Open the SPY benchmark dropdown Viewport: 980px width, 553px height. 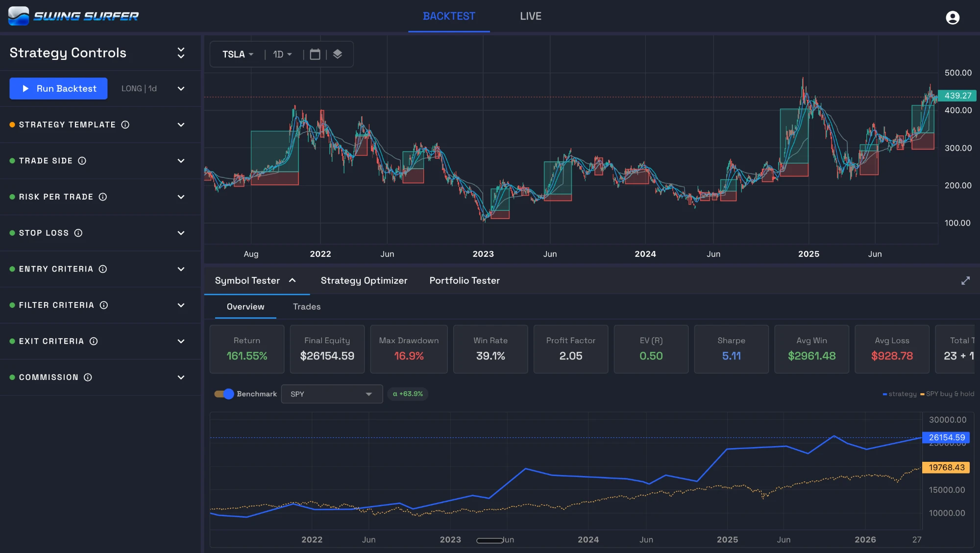pos(332,394)
